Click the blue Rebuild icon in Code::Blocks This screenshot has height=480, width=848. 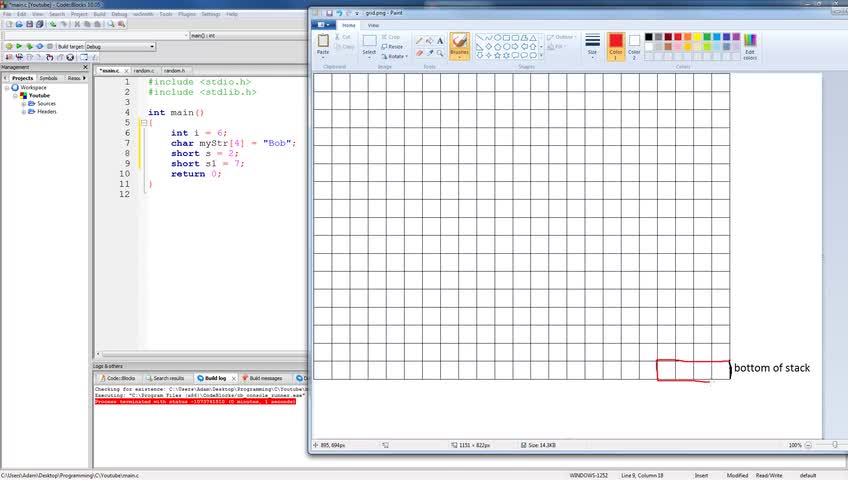(x=39, y=46)
